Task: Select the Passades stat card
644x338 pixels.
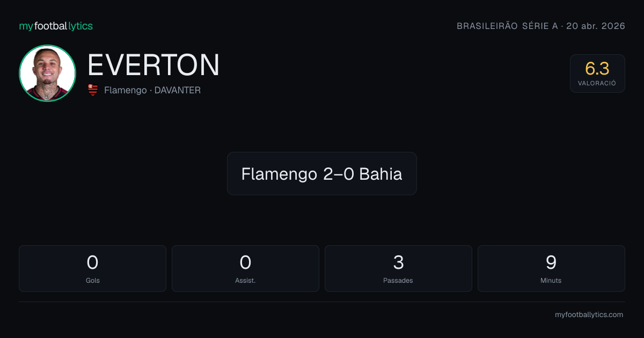Action: 398,268
